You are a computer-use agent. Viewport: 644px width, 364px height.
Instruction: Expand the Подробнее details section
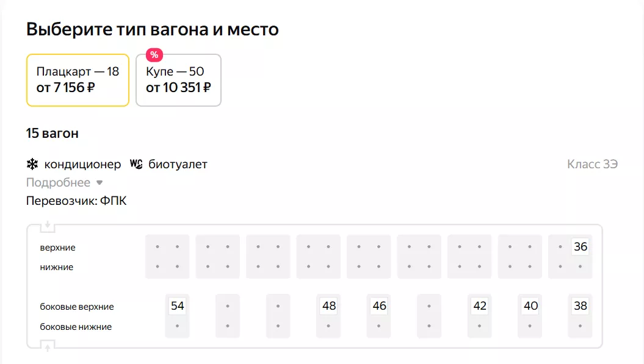[58, 183]
